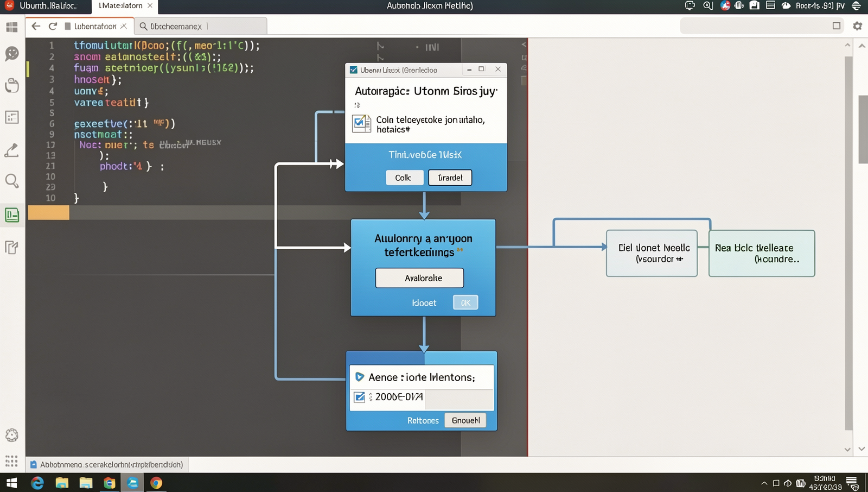Image resolution: width=868 pixels, height=492 pixels.
Task: Click the vertical scrollbar thumb at right
Action: pos(863,129)
